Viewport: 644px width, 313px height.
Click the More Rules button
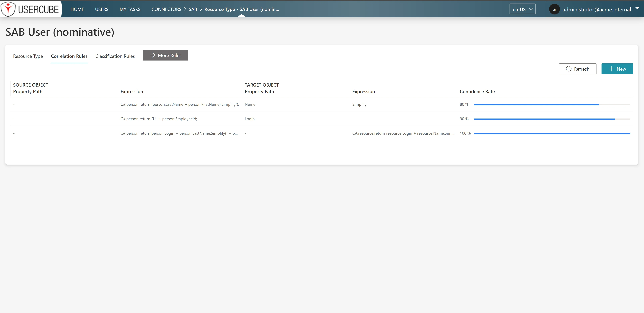tap(166, 55)
